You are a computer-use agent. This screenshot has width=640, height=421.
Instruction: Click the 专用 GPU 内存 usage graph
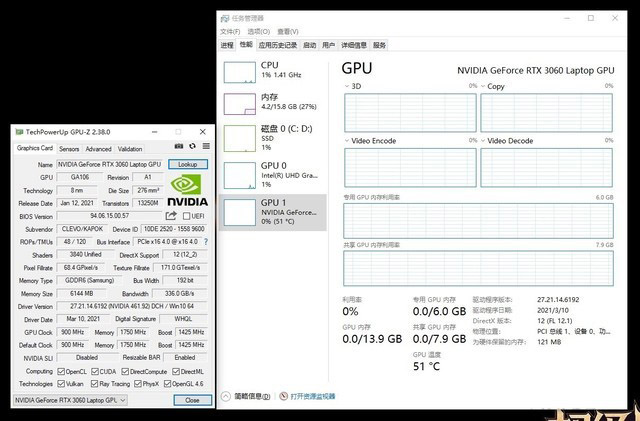tap(478, 221)
